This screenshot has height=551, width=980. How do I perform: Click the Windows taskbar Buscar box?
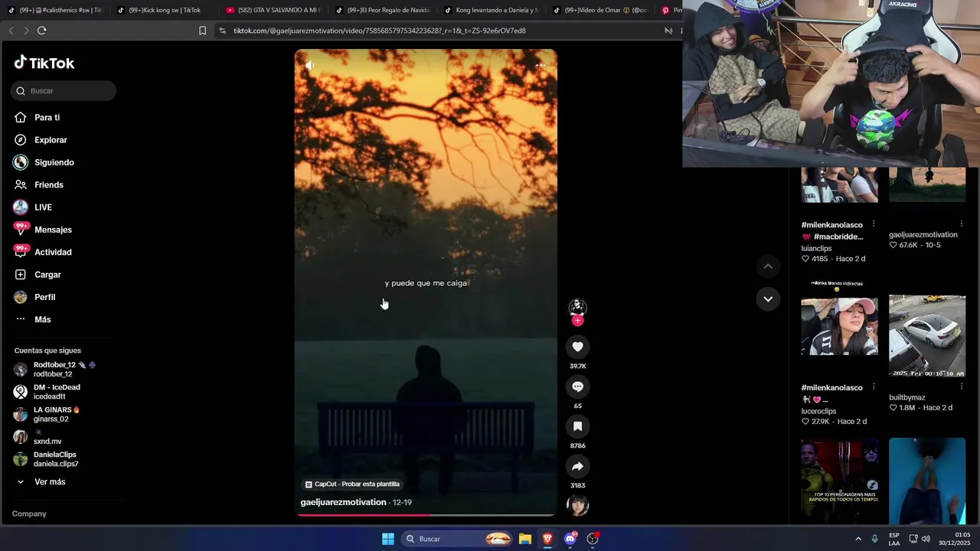[458, 539]
